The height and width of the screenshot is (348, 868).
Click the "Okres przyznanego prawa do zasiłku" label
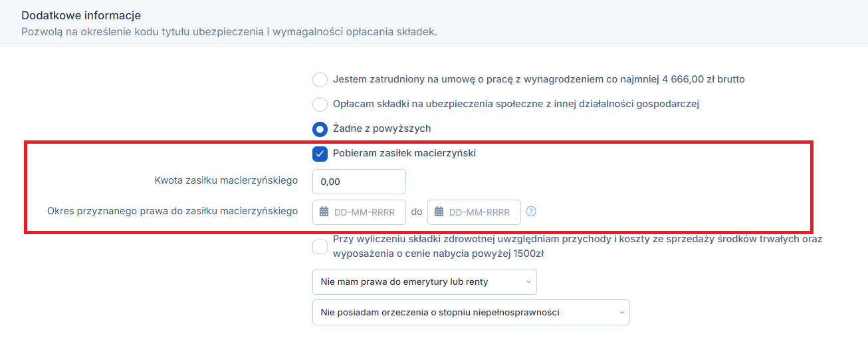(x=173, y=211)
